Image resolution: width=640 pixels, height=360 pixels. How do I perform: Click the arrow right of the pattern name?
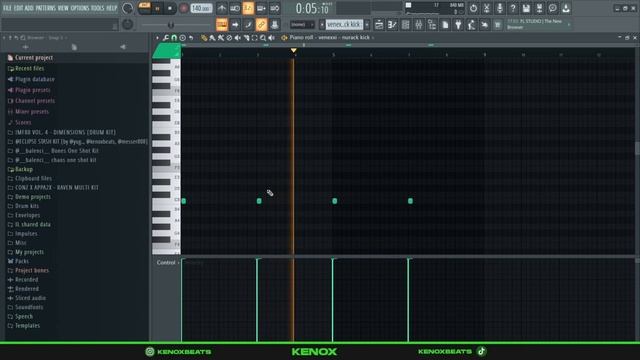pos(367,25)
